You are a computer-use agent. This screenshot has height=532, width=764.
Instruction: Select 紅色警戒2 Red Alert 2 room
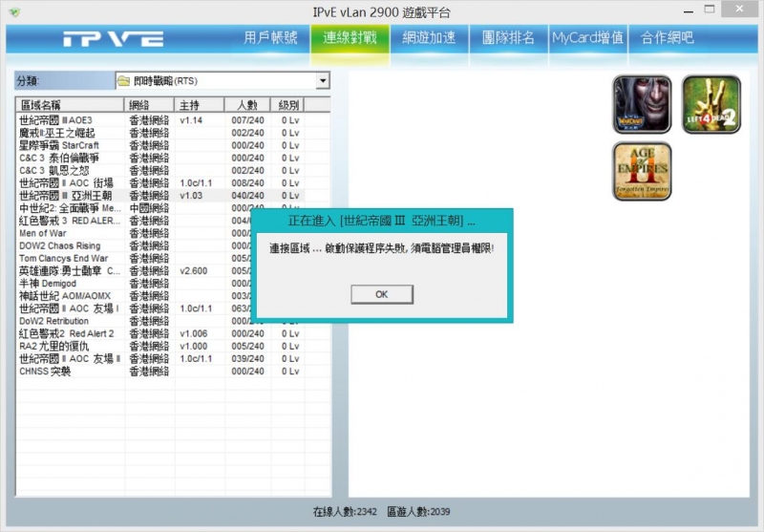tap(160, 333)
